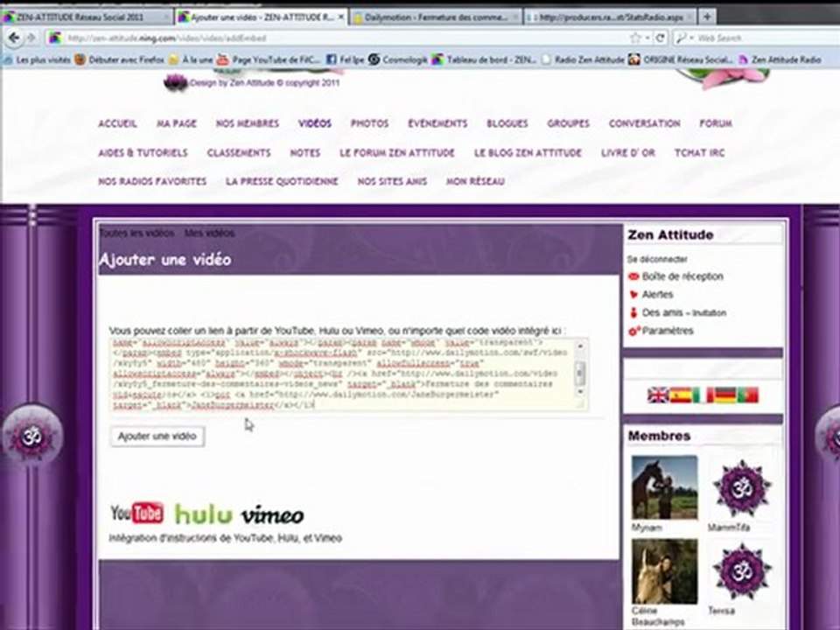Click Toutes les vidéos link
Image resolution: width=840 pixels, height=630 pixels.
tap(136, 233)
